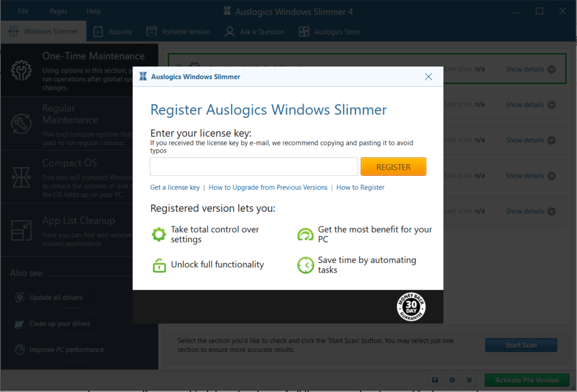Open the Compact OS tool icon
The height and width of the screenshot is (392, 577).
pyautogui.click(x=21, y=177)
